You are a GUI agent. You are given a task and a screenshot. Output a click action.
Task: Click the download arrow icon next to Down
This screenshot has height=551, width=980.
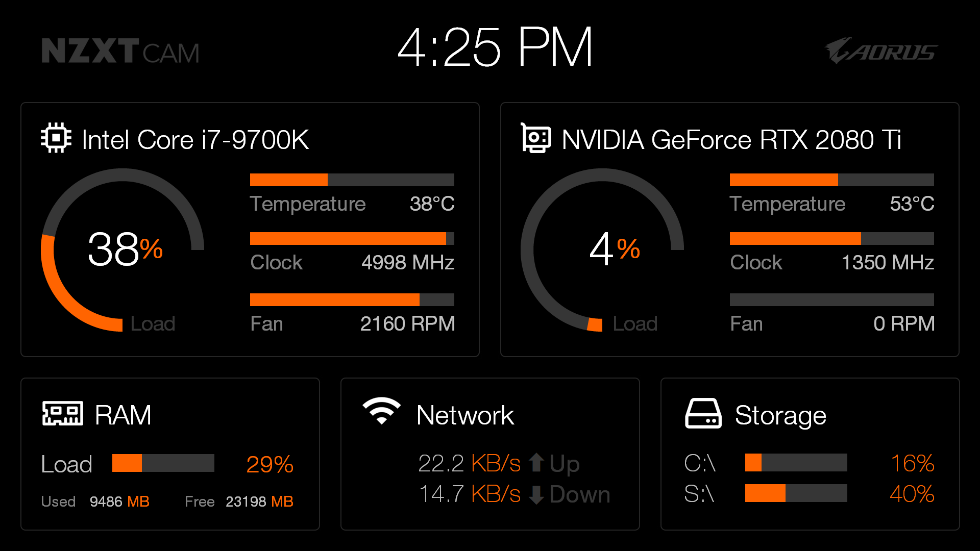click(x=536, y=494)
